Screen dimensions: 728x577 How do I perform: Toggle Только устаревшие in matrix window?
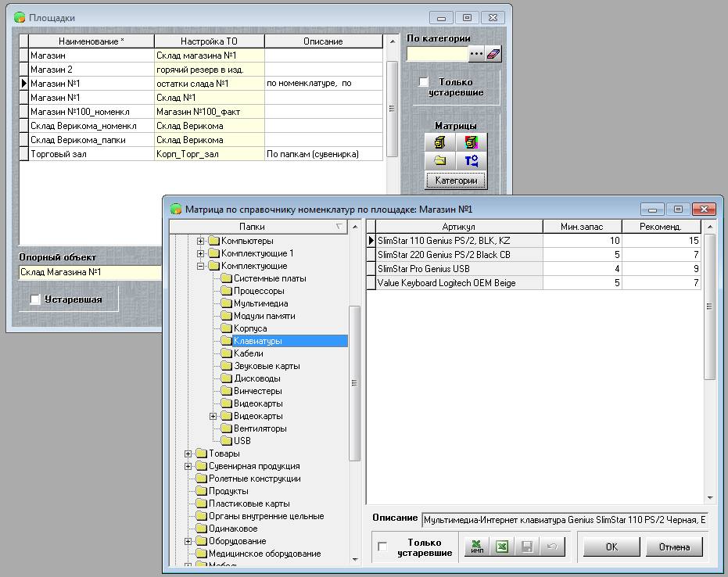[x=382, y=547]
